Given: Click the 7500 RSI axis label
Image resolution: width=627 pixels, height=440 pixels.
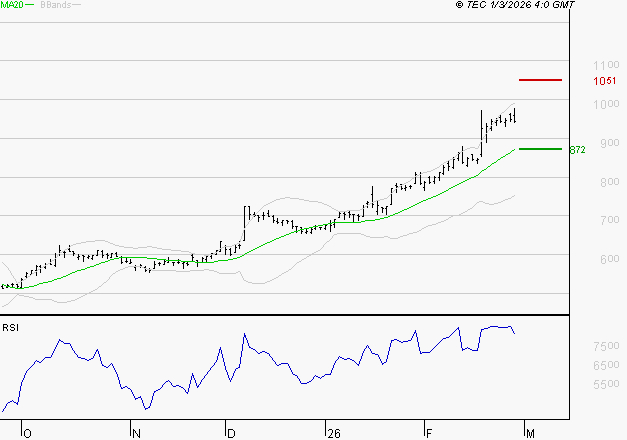Looking at the screenshot, I should coord(606,346).
